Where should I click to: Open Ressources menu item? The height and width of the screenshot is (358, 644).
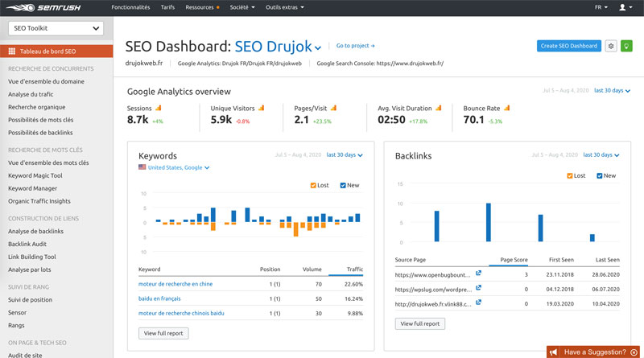(x=200, y=7)
